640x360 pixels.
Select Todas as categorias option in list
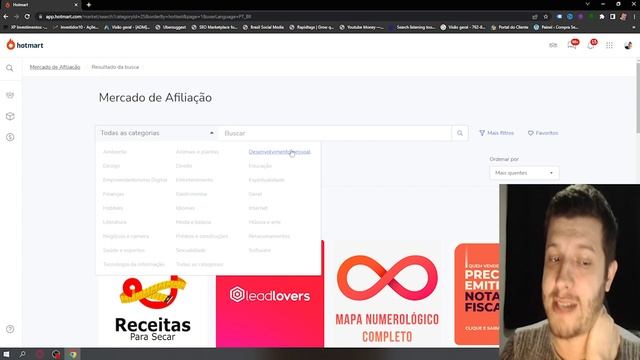pyautogui.click(x=199, y=264)
